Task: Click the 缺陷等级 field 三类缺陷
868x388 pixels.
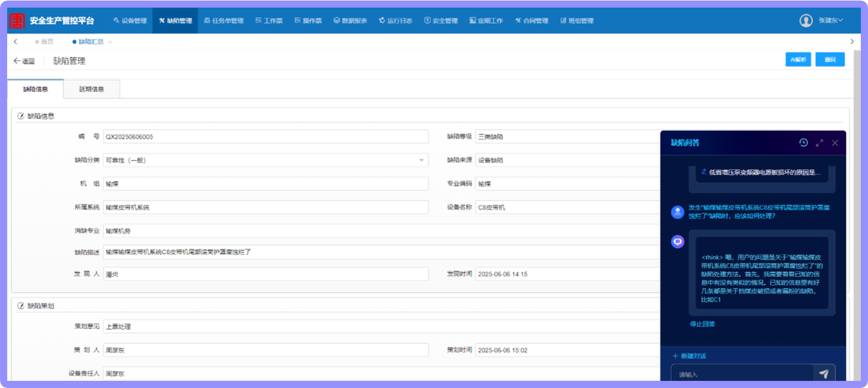Action: (x=568, y=137)
